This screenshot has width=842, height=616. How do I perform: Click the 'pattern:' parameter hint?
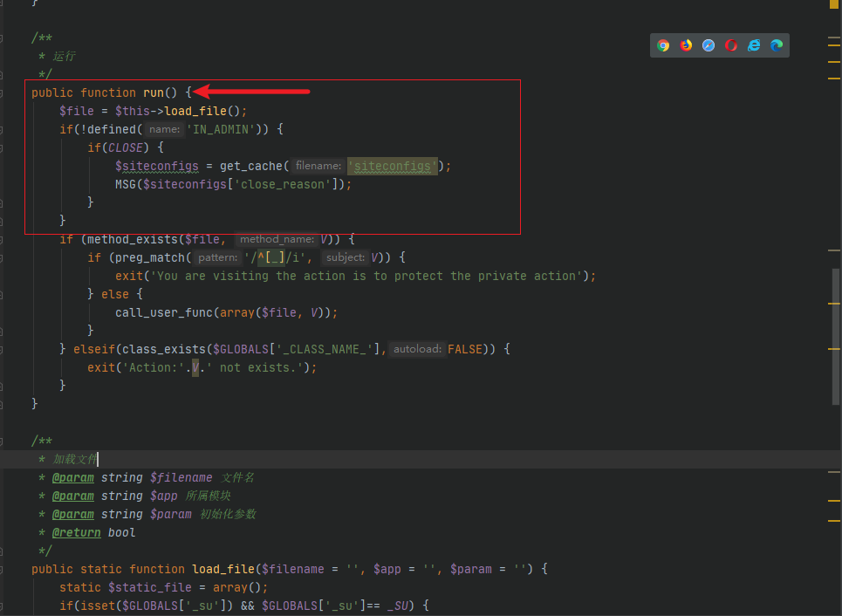216,257
